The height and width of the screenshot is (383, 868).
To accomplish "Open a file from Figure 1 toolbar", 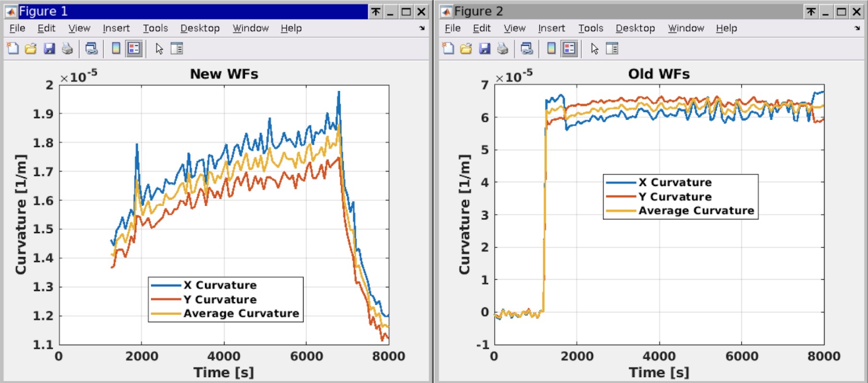I will [31, 49].
